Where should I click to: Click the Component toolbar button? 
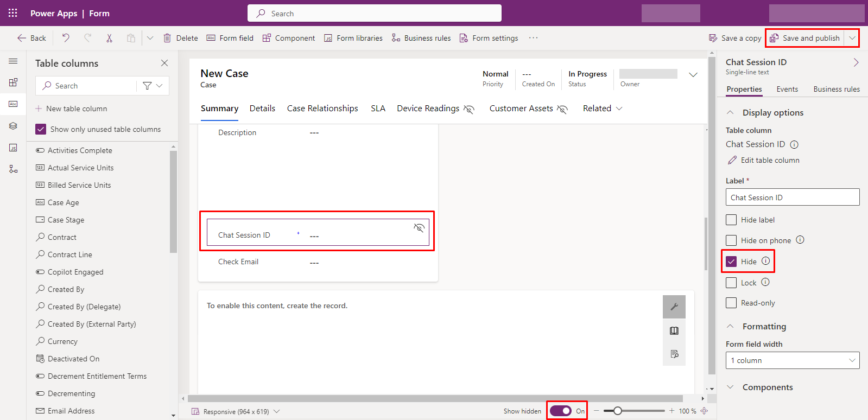[289, 38]
